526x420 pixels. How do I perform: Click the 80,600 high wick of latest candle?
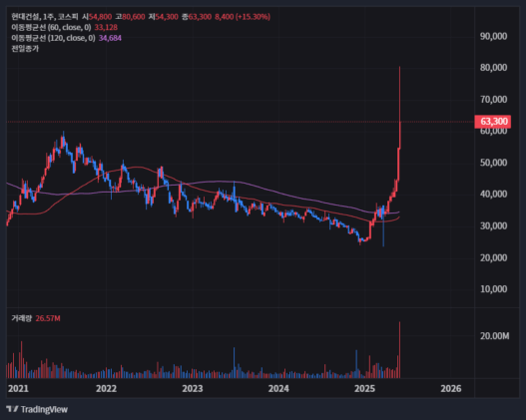(399, 94)
